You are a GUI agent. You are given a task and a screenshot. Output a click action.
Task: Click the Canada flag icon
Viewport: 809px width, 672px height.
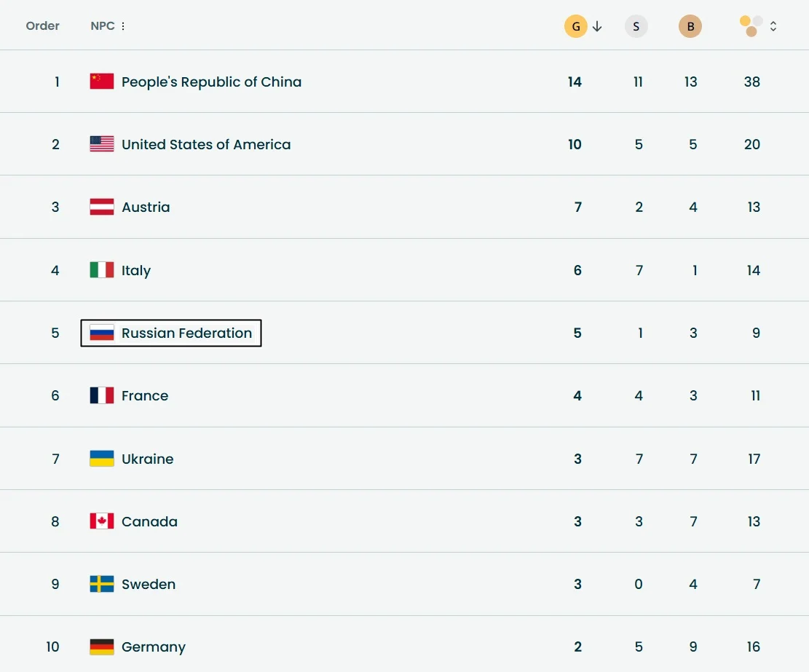point(102,521)
